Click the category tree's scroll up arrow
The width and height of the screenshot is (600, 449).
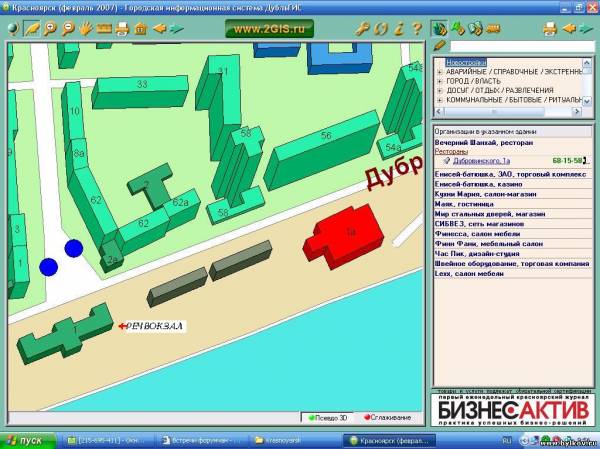point(587,63)
